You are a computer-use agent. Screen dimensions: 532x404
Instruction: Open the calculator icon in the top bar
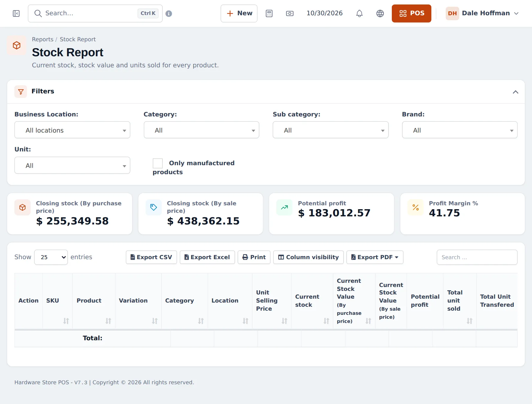(x=269, y=13)
